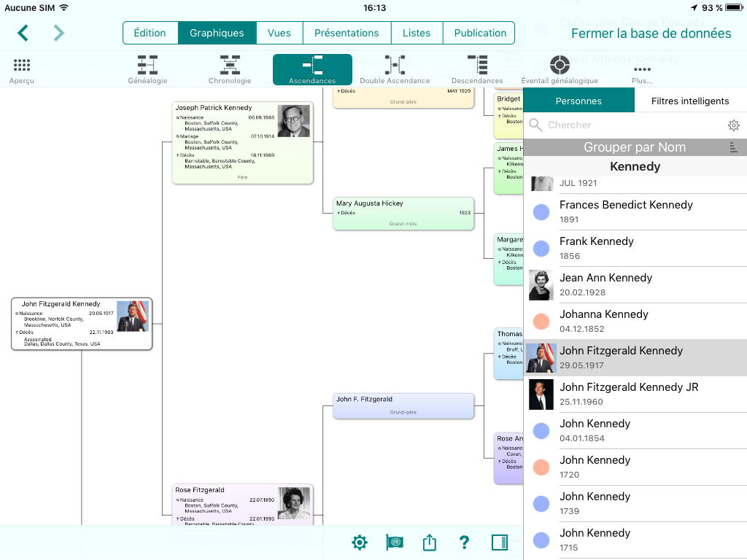Change sort order beside Grouper par Nom
Screen dimensions: 747x560
734,147
